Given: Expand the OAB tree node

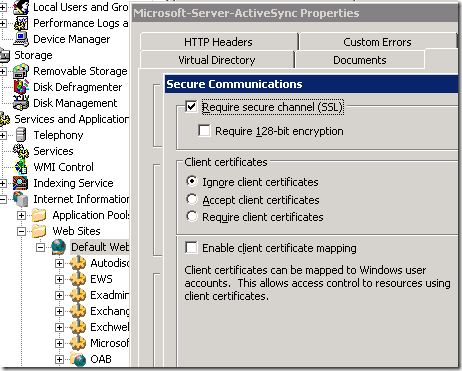Looking at the screenshot, I should pos(59,359).
